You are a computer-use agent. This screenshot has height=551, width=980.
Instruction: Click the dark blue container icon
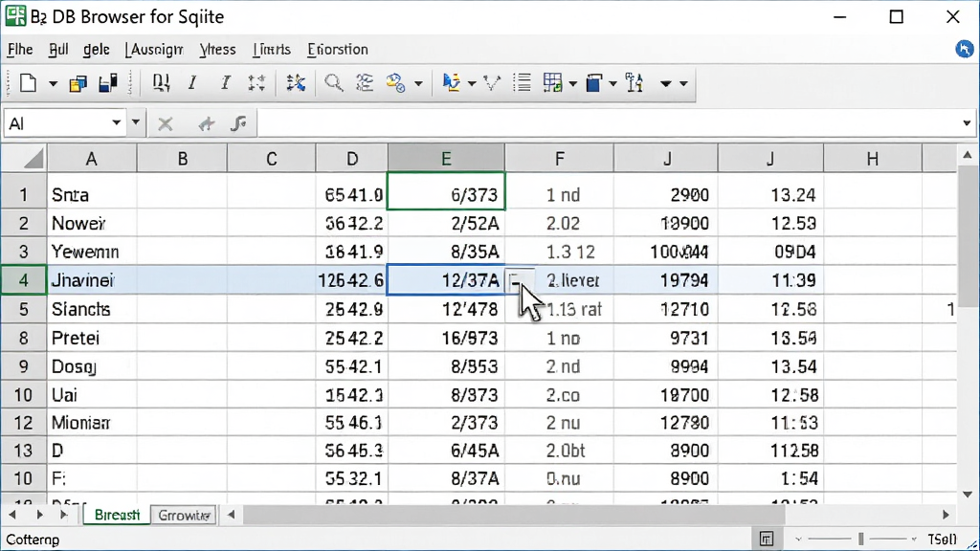click(593, 83)
